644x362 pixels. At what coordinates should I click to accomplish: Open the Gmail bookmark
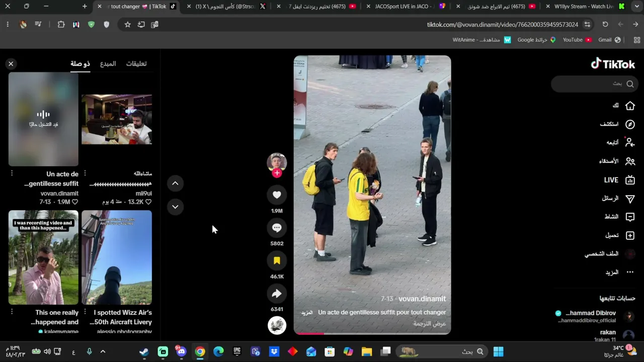tap(609, 40)
